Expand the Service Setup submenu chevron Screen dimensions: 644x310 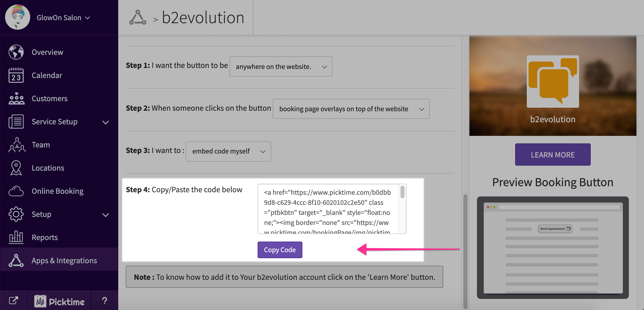[106, 122]
